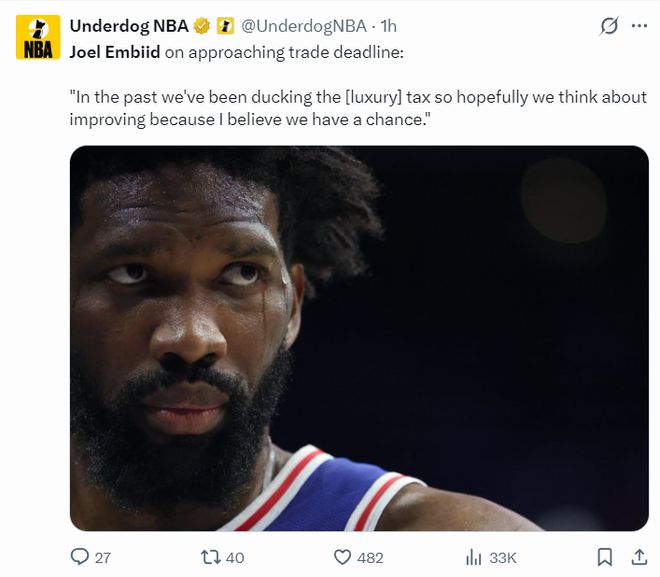The height and width of the screenshot is (577, 660).
Task: Click the 40 reposts count
Action: click(235, 558)
